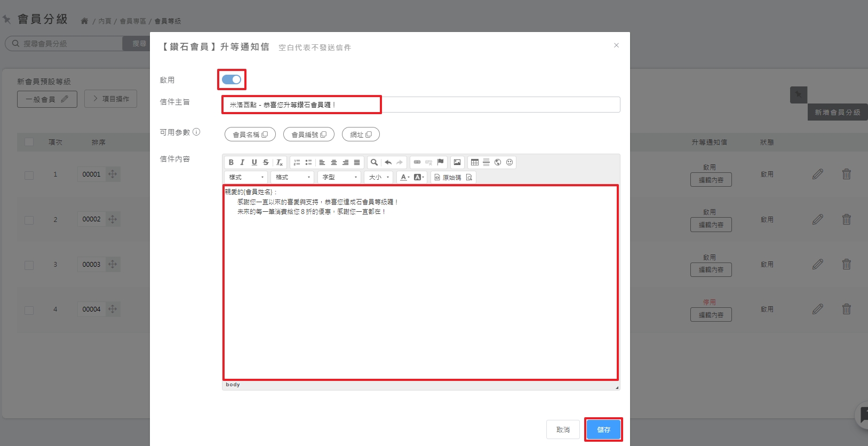This screenshot has width=868, height=446.
Task: Justify text alignment
Action: point(357,162)
